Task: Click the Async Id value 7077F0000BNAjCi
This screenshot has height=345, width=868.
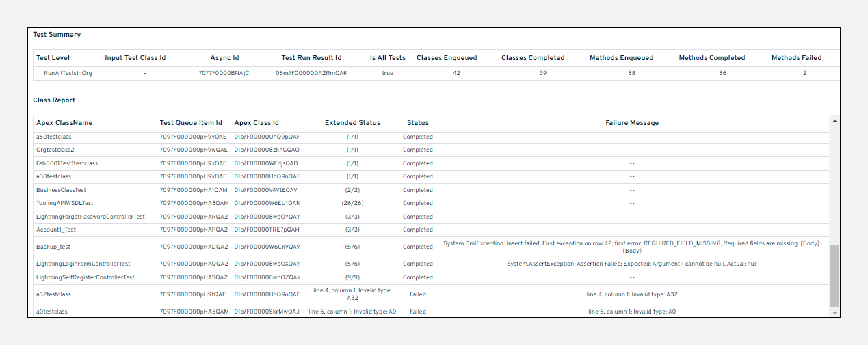Action: 224,73
